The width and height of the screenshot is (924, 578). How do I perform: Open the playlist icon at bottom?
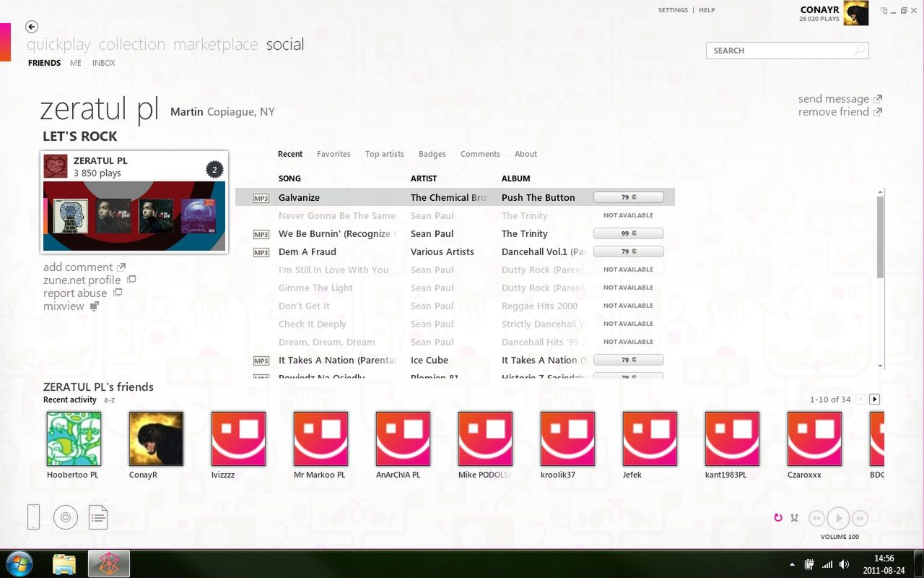point(98,517)
